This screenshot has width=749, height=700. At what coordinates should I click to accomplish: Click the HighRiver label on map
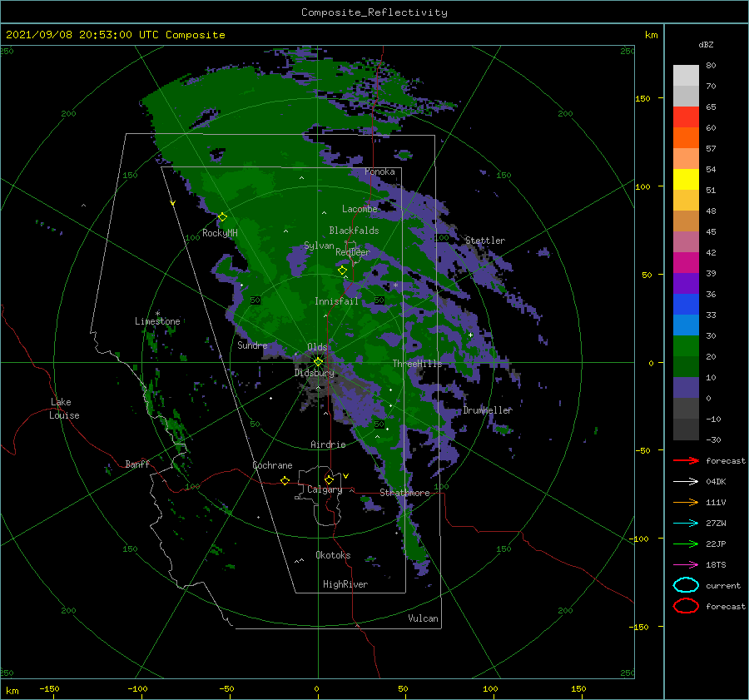(x=345, y=584)
